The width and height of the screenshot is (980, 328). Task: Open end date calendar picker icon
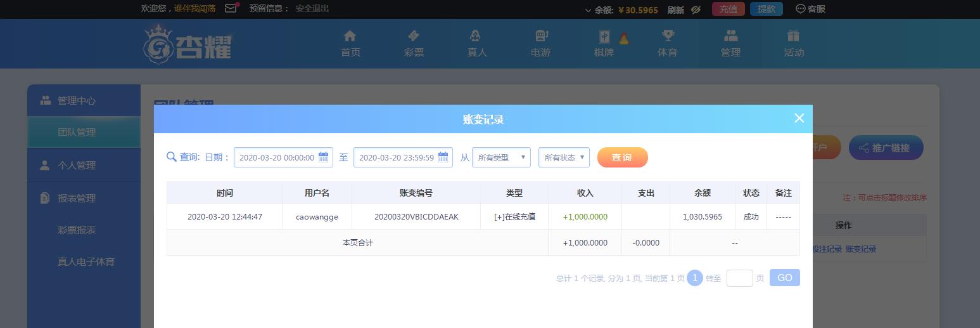pos(443,157)
